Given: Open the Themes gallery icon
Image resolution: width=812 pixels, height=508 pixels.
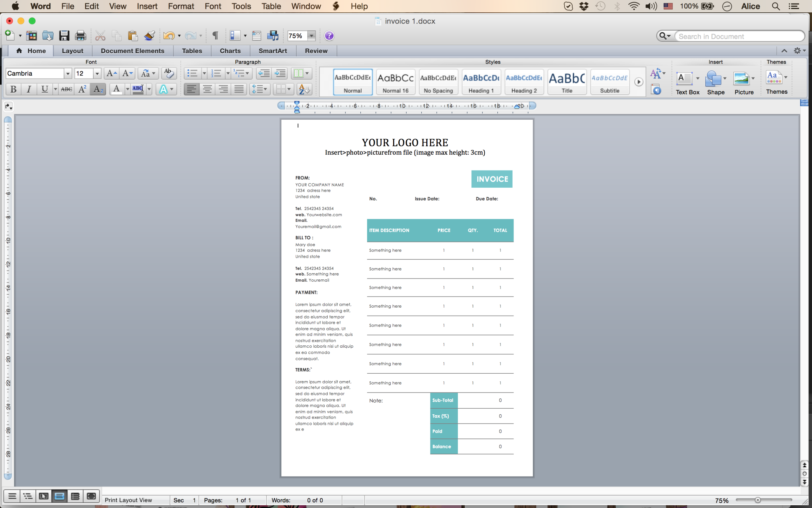Looking at the screenshot, I should click(x=774, y=77).
